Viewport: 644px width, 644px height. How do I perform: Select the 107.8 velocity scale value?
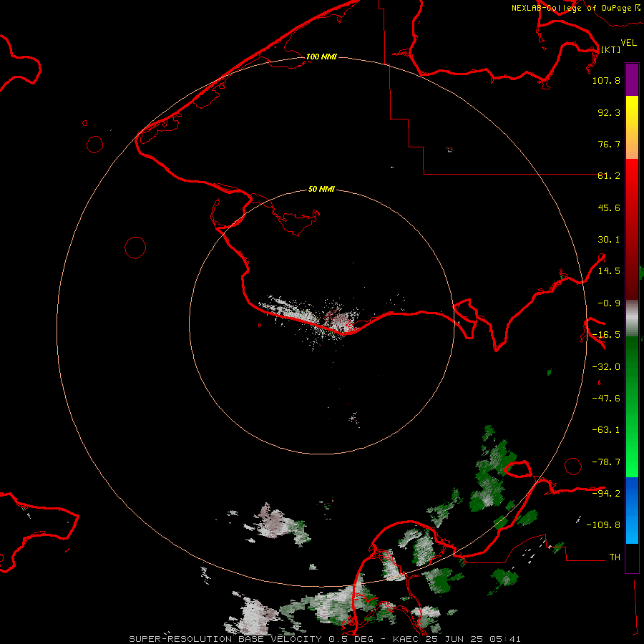click(x=606, y=80)
